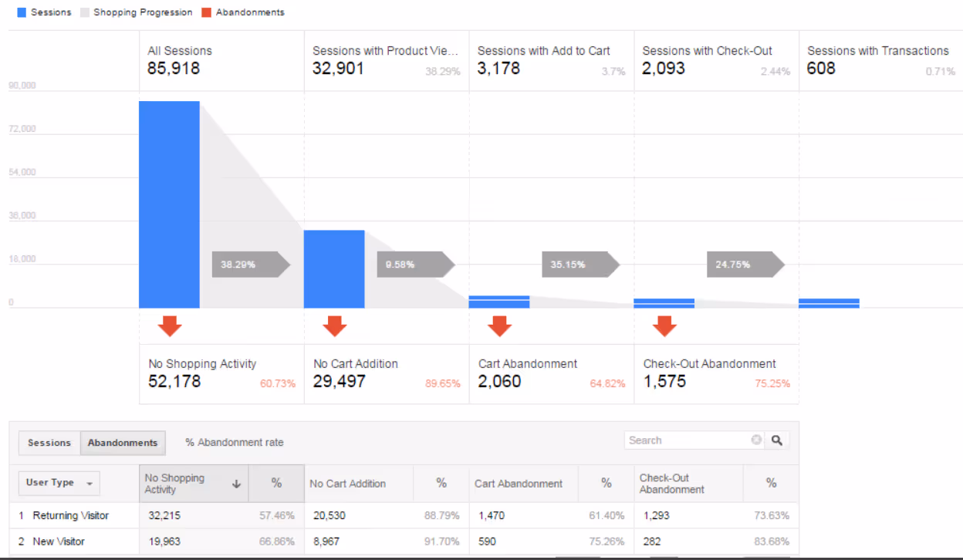Screen dimensions: 963x560
Task: Clear the search field with the x icon
Action: tap(756, 440)
